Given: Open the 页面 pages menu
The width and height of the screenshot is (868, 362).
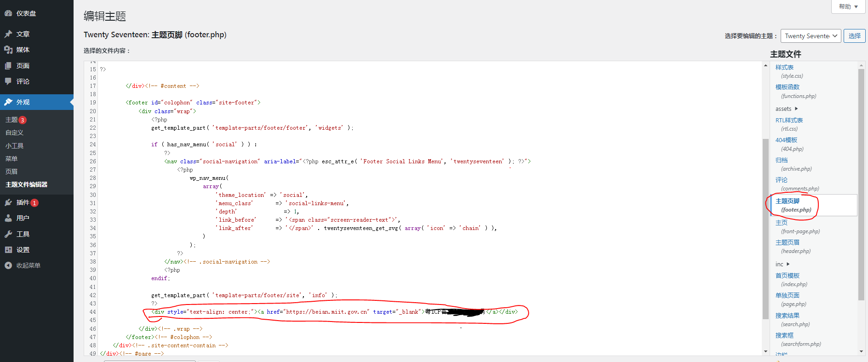Looking at the screenshot, I should [37, 66].
